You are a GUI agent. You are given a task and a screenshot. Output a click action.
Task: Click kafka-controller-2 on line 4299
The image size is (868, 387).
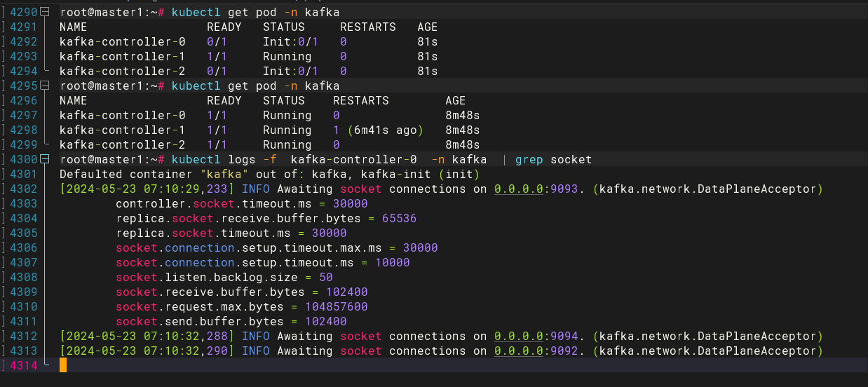(x=123, y=144)
